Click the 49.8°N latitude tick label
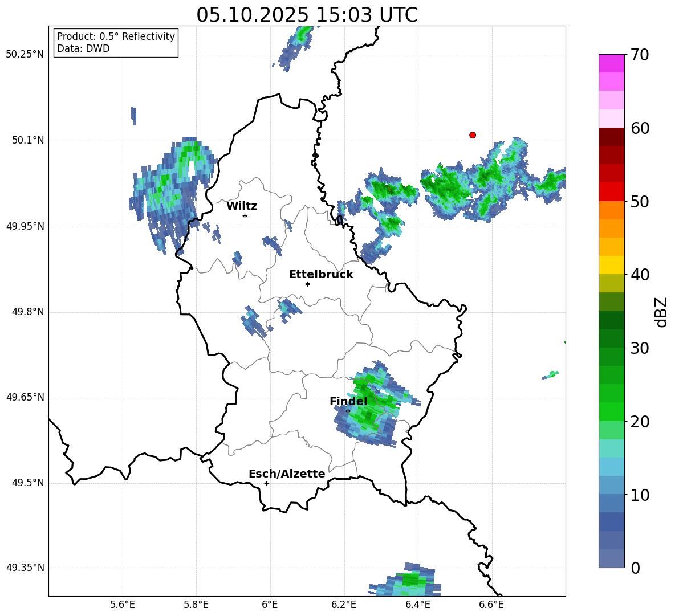 pyautogui.click(x=28, y=312)
